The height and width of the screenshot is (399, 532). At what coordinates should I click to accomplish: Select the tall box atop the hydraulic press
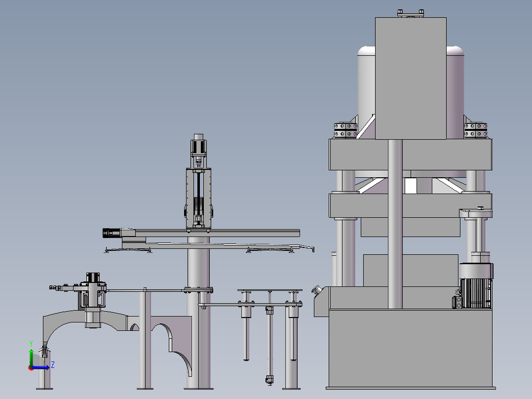[x=411, y=78]
